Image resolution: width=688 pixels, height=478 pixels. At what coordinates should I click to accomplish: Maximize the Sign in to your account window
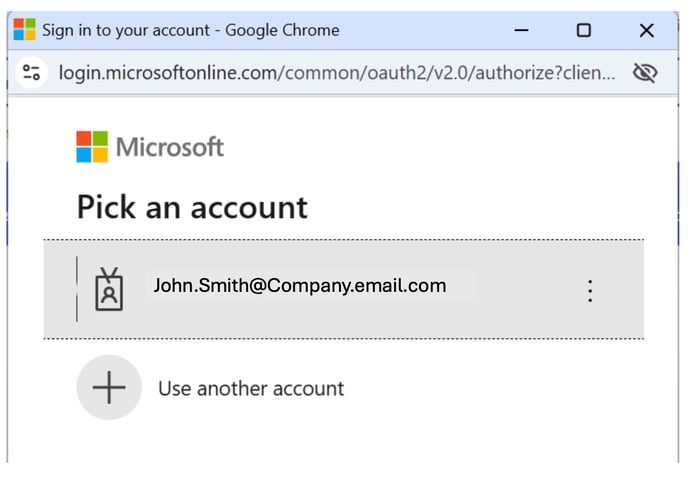point(584,30)
